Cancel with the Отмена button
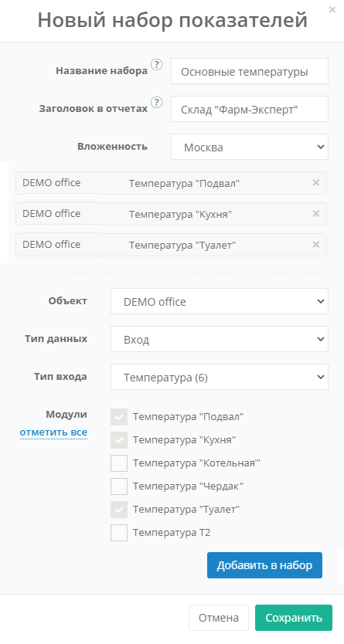The image size is (344, 644). pyautogui.click(x=219, y=618)
